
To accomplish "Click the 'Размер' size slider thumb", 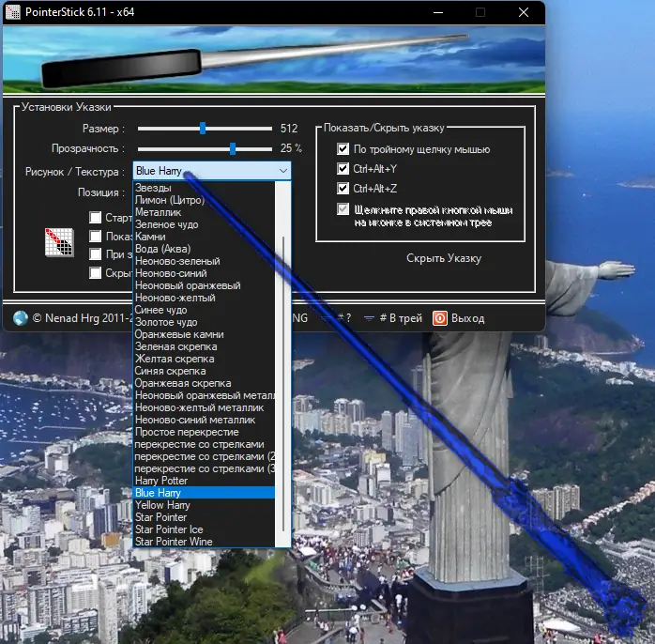I will coord(203,128).
